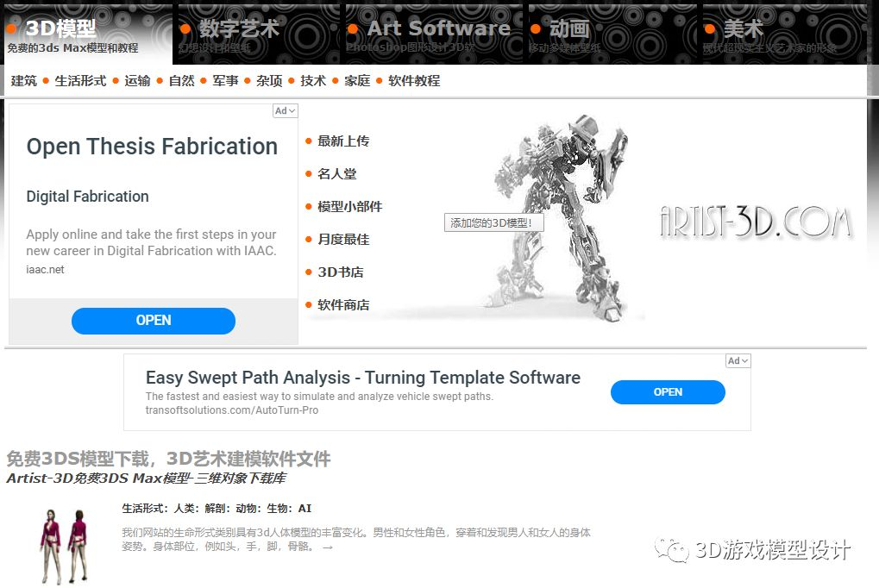The image size is (879, 588).
Task: Click the Digital Fabrication ad subtitle
Action: pos(87,197)
